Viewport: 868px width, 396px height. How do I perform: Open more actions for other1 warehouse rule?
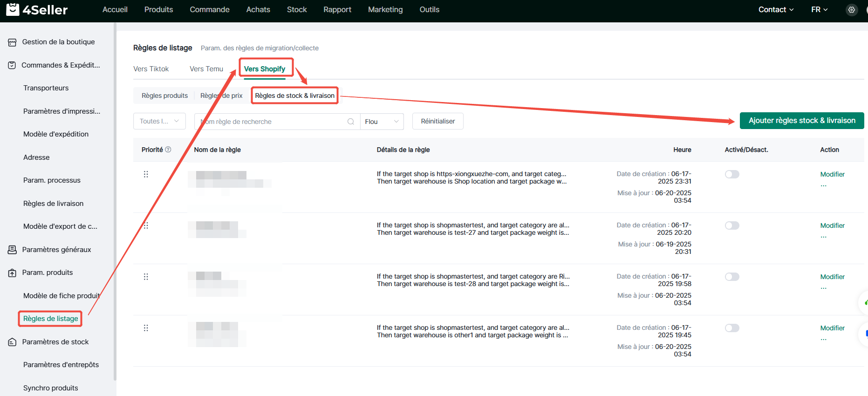(824, 339)
